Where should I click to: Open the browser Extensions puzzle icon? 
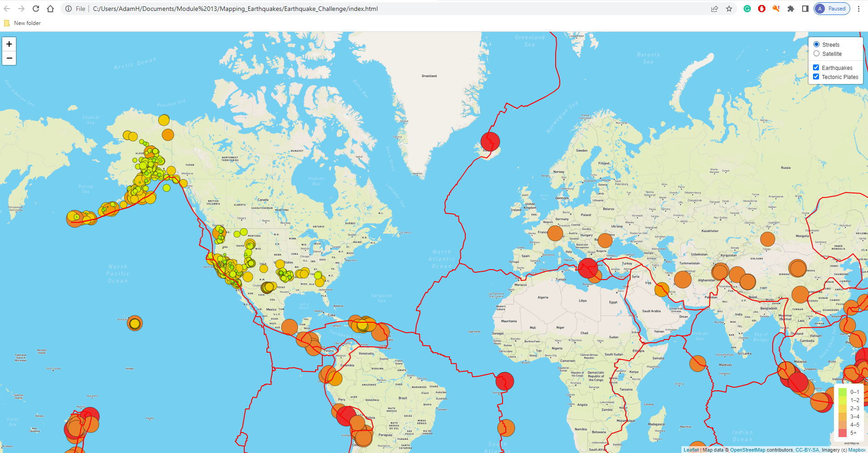click(x=791, y=9)
